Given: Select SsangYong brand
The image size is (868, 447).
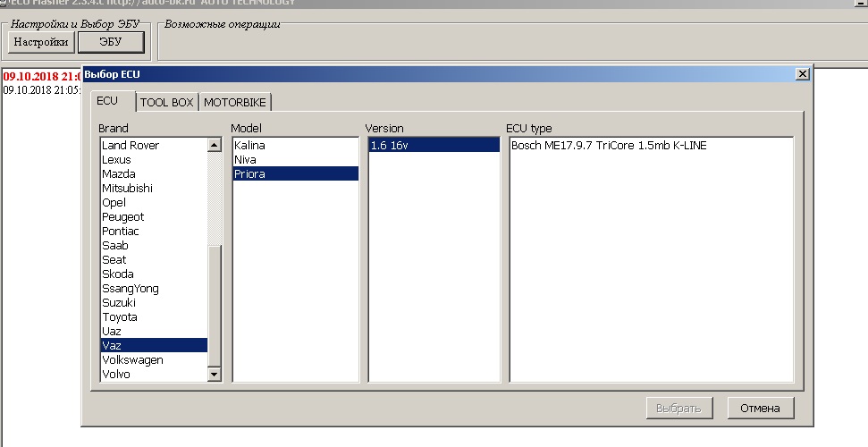Looking at the screenshot, I should tap(154, 289).
